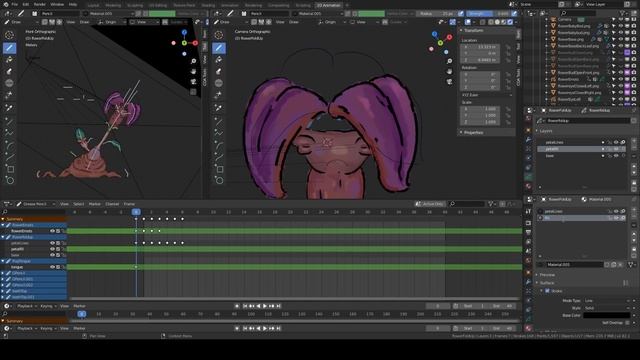
Task: Open the outliner filter funnel icon
Action: click(x=623, y=13)
